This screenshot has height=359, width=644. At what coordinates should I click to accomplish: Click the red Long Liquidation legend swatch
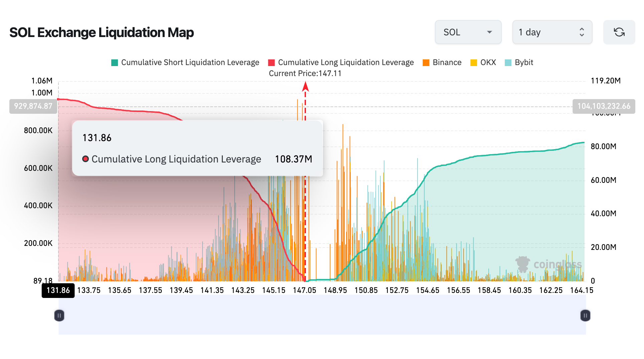pos(272,63)
